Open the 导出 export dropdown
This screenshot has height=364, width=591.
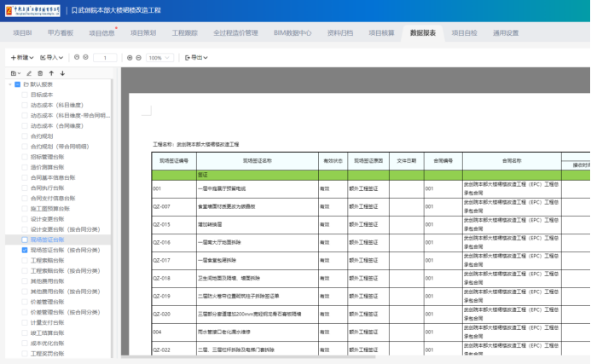[x=197, y=58]
